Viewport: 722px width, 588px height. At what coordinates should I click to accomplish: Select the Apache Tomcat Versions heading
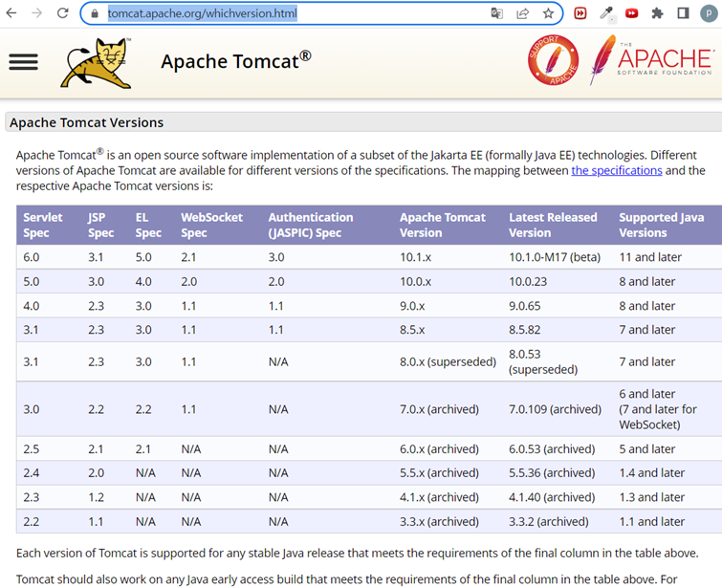(x=87, y=122)
